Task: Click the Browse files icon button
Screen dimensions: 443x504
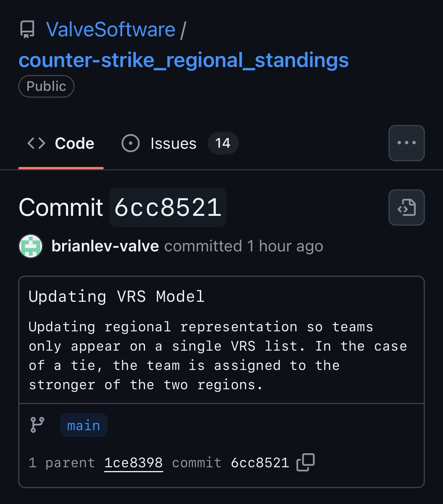Action: 407,208
